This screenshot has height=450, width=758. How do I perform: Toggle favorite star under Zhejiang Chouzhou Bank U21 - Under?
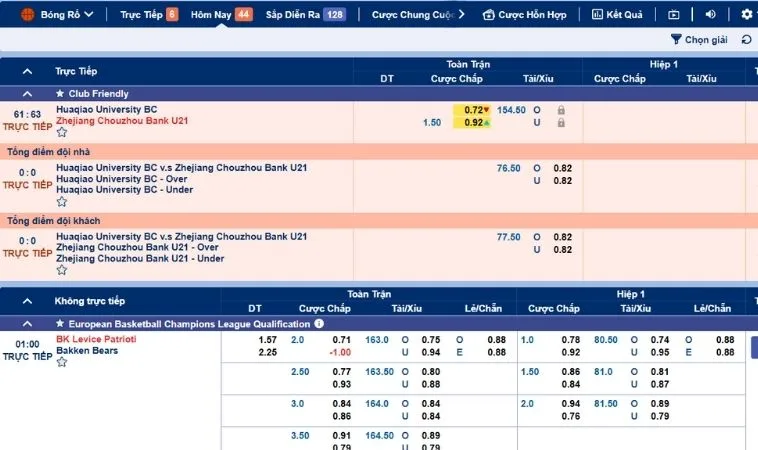62,270
